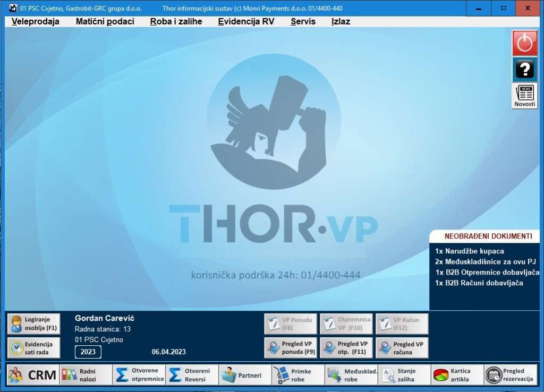
Task: Open Servis menu
Action: click(303, 21)
